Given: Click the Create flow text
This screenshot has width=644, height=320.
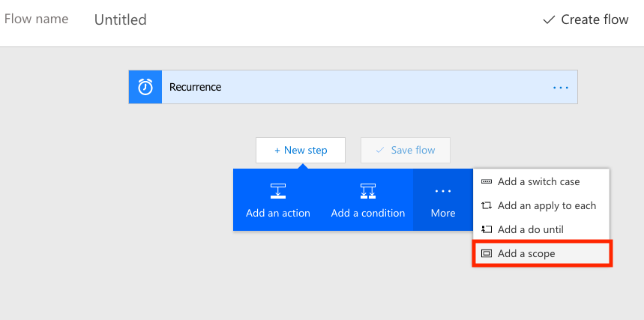Looking at the screenshot, I should click(x=595, y=19).
